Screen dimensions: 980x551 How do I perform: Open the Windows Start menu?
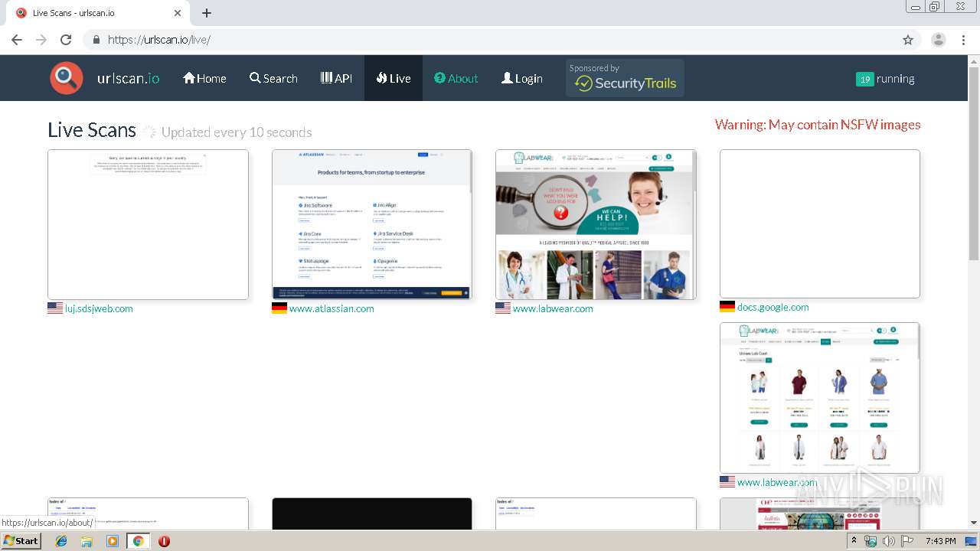pos(21,540)
